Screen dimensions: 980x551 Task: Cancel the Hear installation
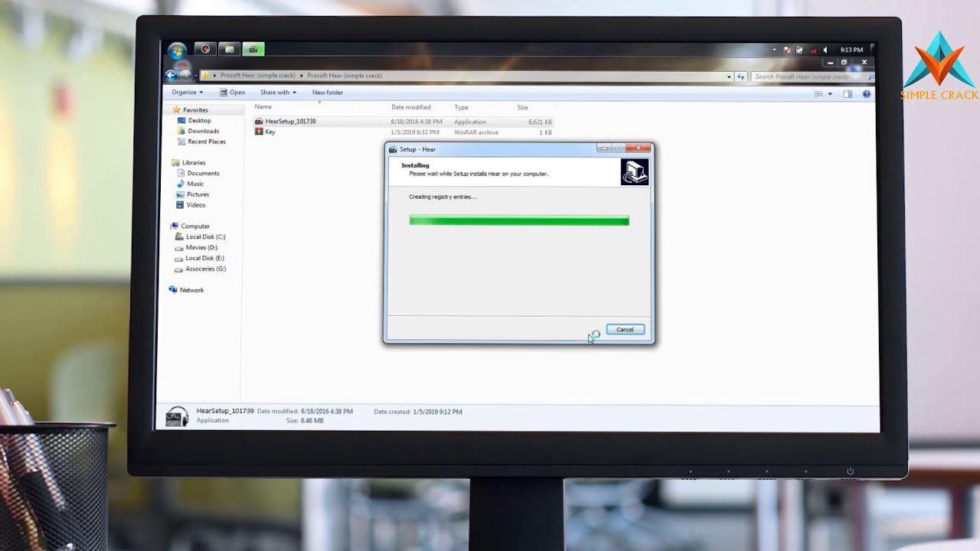625,330
